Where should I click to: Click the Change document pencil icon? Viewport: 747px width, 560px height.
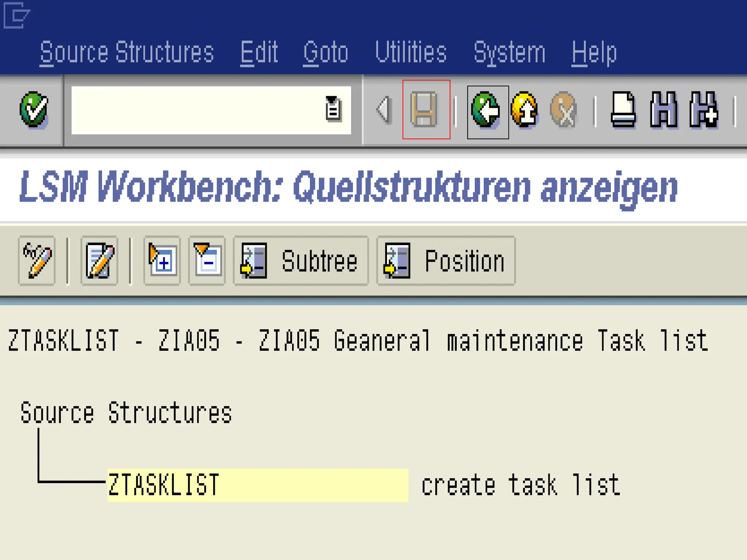coord(100,260)
